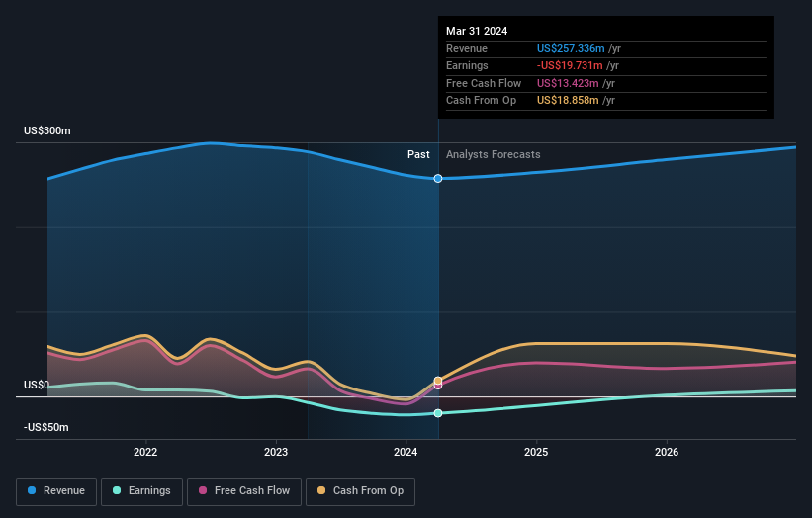Click the 2022 x-axis label
The height and width of the screenshot is (518, 812).
click(145, 452)
